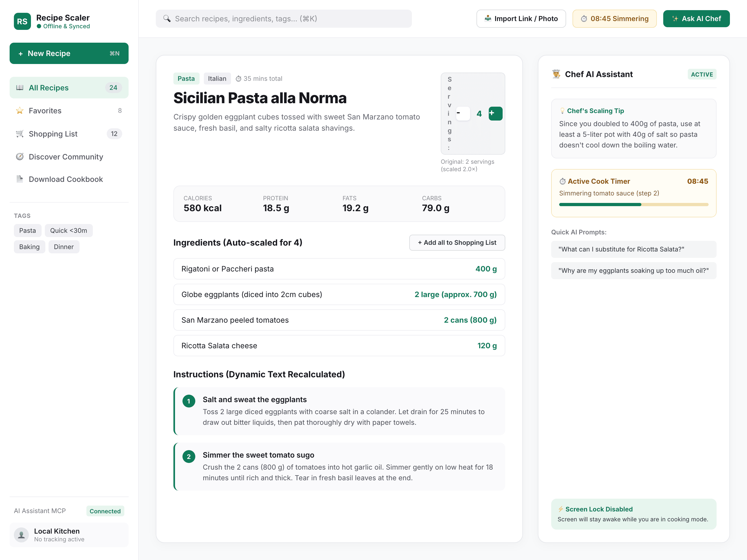Click Import Link / Photo button

click(x=521, y=19)
